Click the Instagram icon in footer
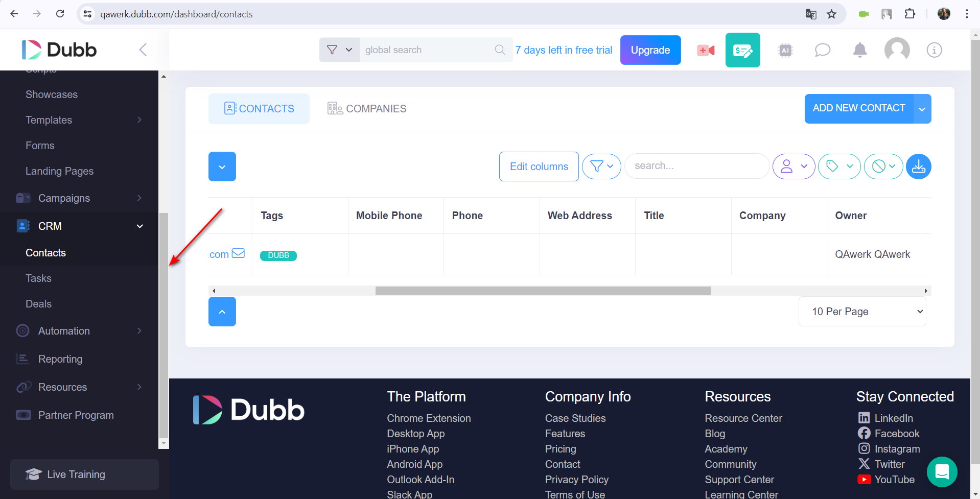980x499 pixels. tap(864, 448)
